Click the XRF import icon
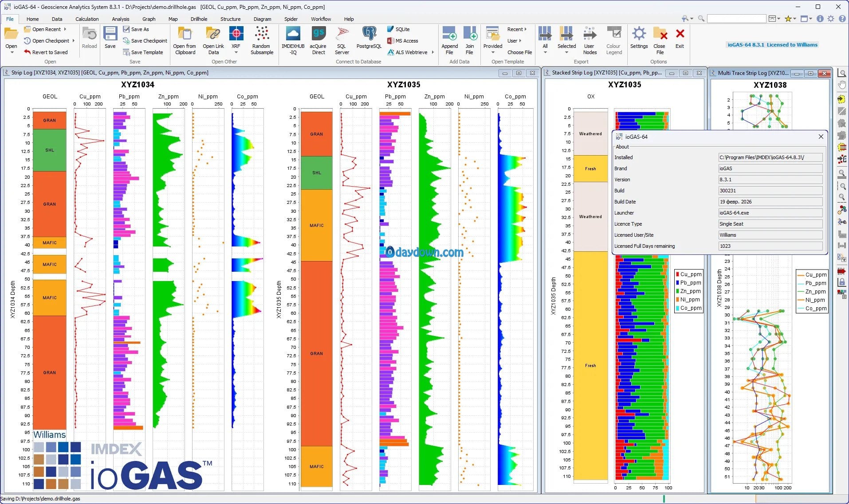The image size is (849, 504). [236, 34]
